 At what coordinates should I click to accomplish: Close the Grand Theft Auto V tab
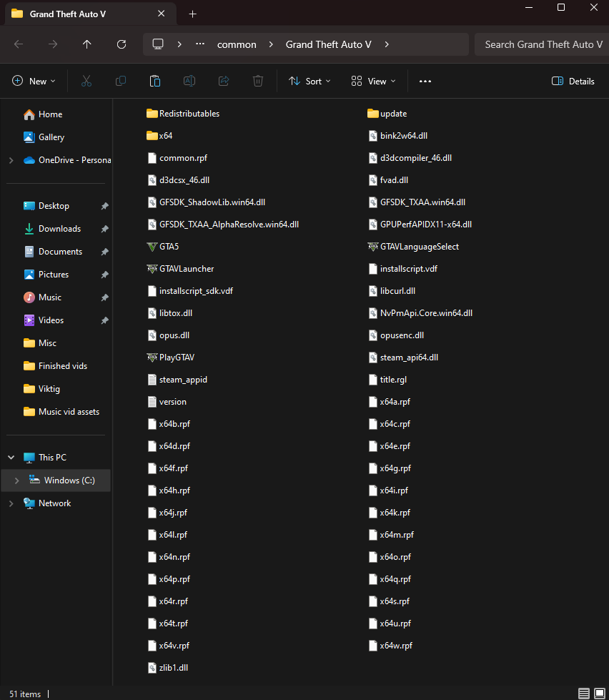[x=161, y=14]
